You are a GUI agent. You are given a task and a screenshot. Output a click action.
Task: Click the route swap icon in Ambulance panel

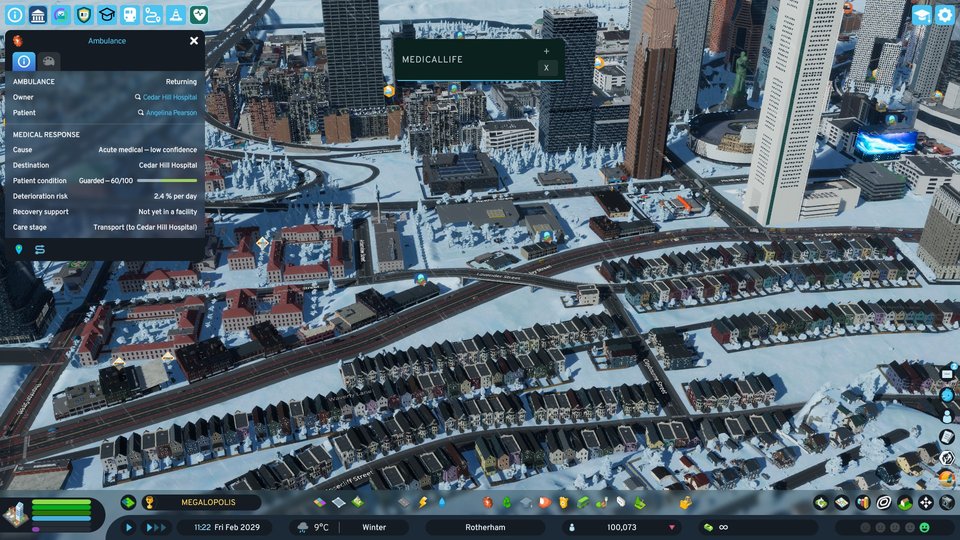point(40,249)
